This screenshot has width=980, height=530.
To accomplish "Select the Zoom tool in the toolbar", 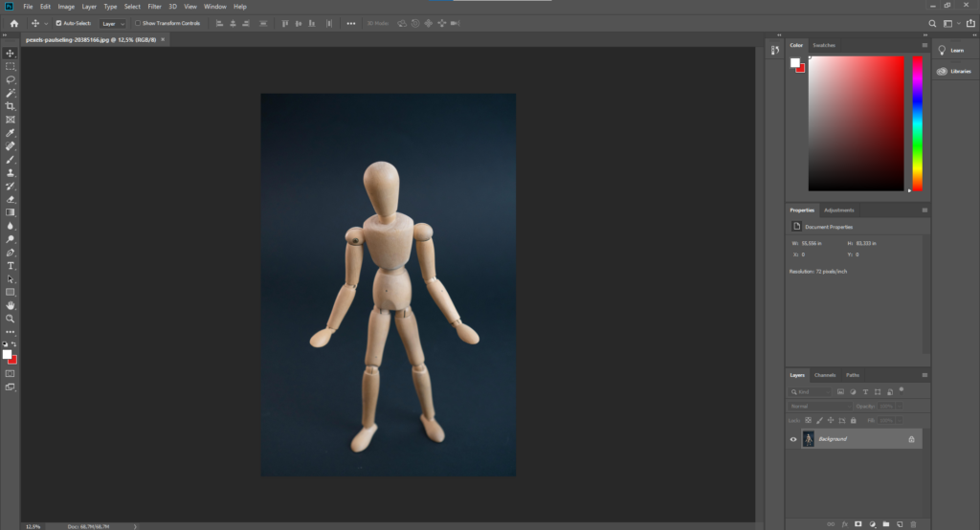I will (10, 319).
